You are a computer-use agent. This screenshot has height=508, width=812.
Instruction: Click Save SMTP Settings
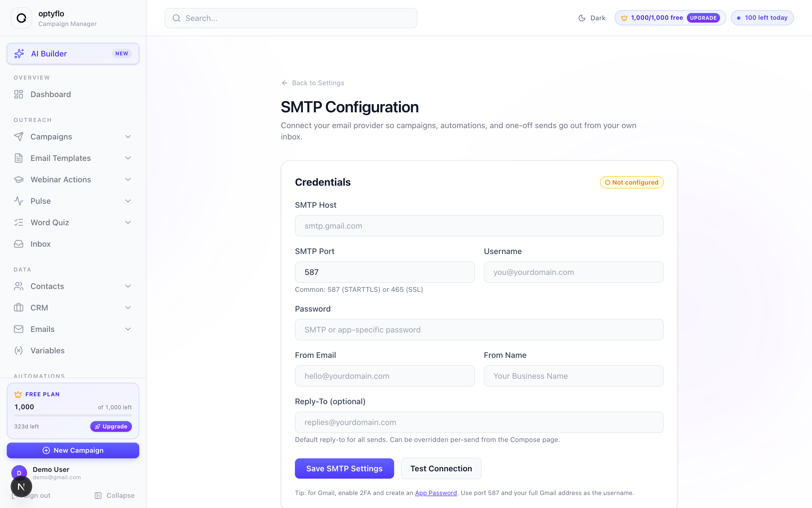pyautogui.click(x=344, y=468)
